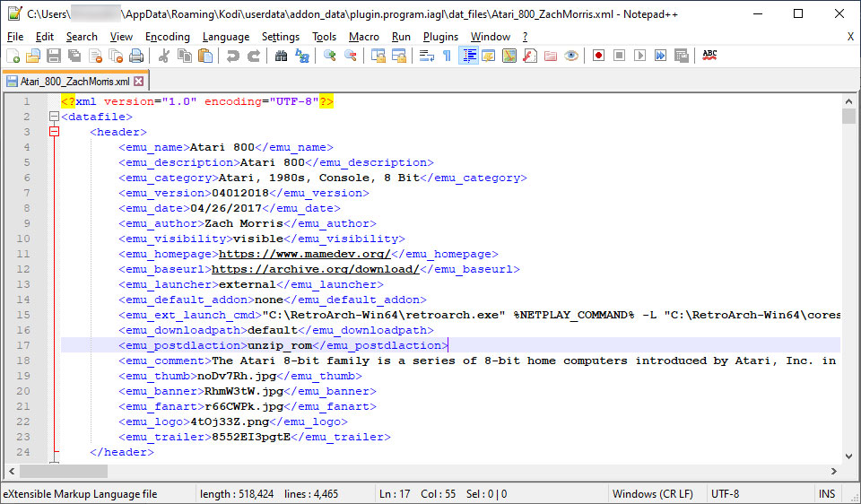Open the ? help menu

(x=525, y=37)
